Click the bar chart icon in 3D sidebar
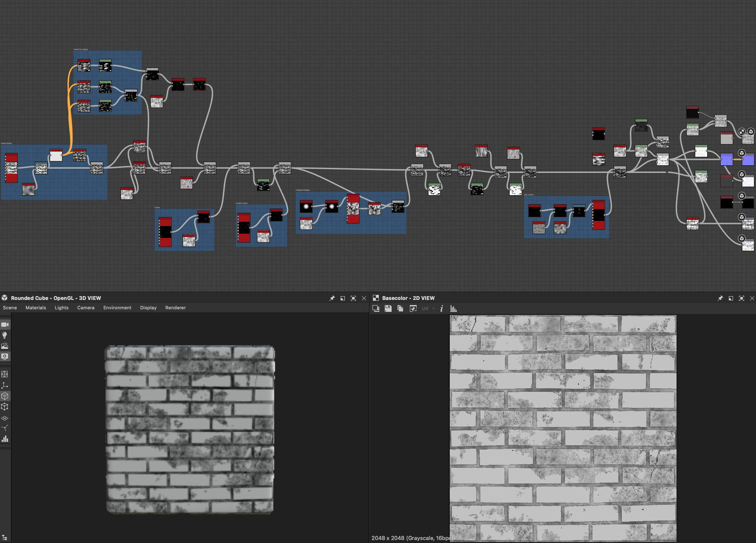756x543 pixels. (x=5, y=439)
